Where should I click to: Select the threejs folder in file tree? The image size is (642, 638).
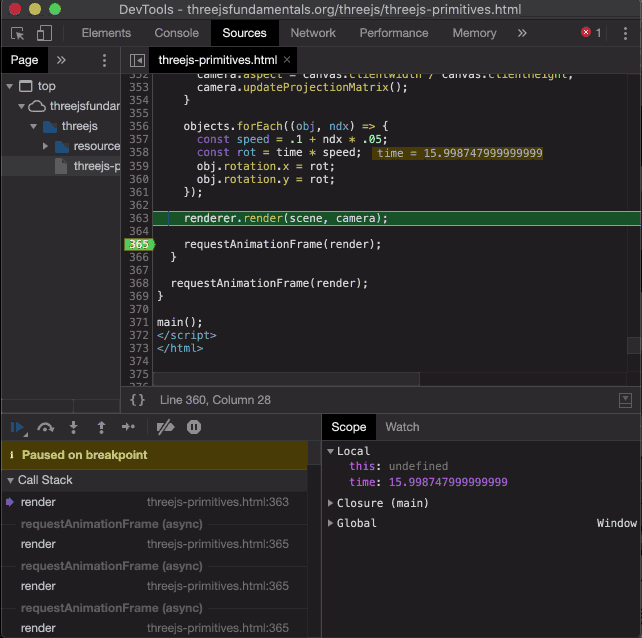(x=79, y=126)
